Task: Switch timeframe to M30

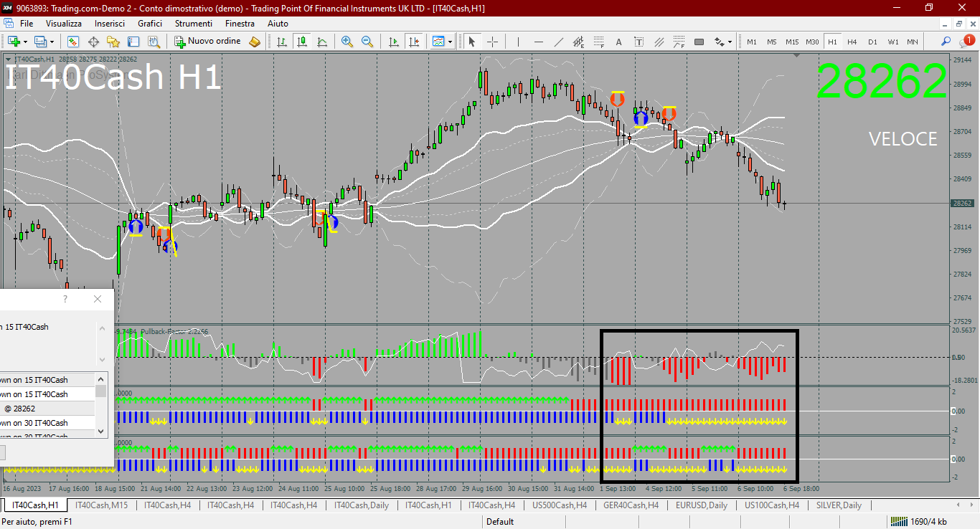Action: pyautogui.click(x=812, y=42)
